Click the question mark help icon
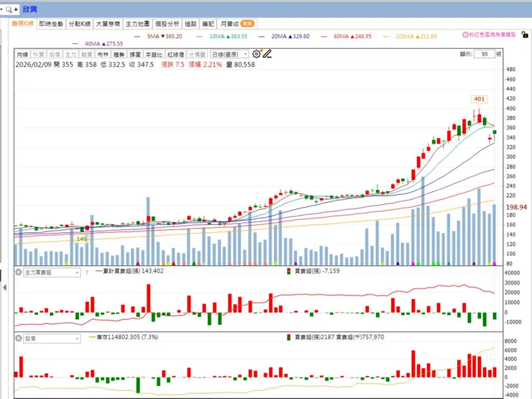This screenshot has height=399, width=532. pos(86,272)
